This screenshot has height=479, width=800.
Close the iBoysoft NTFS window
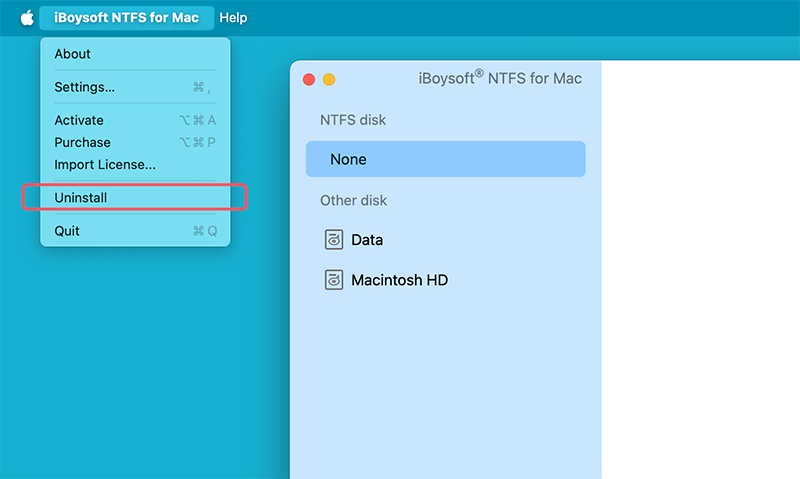(309, 80)
